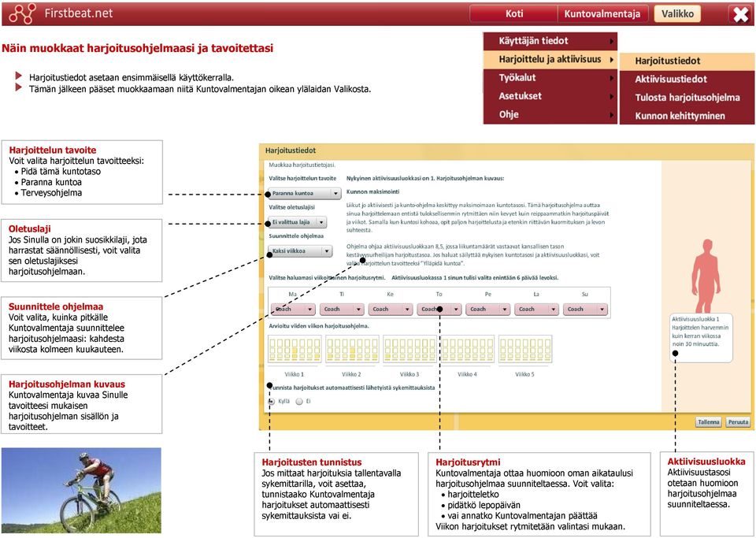
Task: Click the red human figure icon
Action: (706, 276)
